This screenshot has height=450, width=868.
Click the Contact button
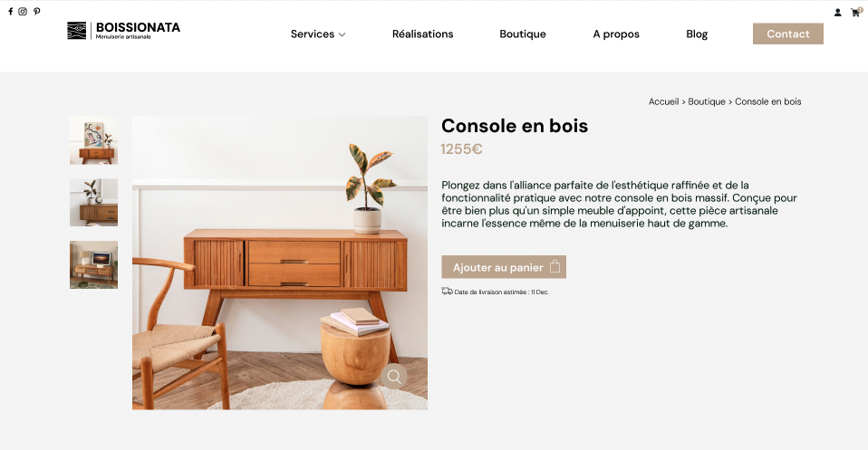(x=787, y=34)
